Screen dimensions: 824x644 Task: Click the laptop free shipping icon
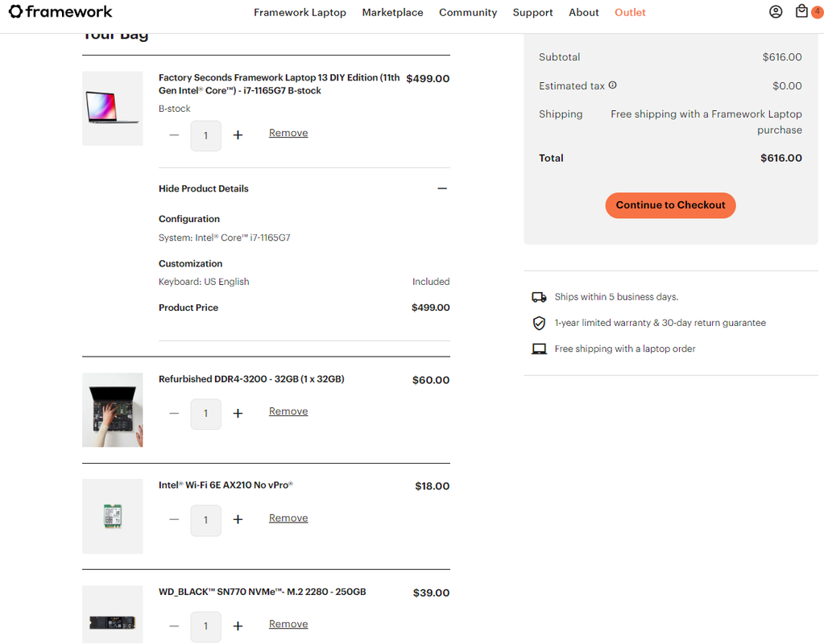coord(539,349)
